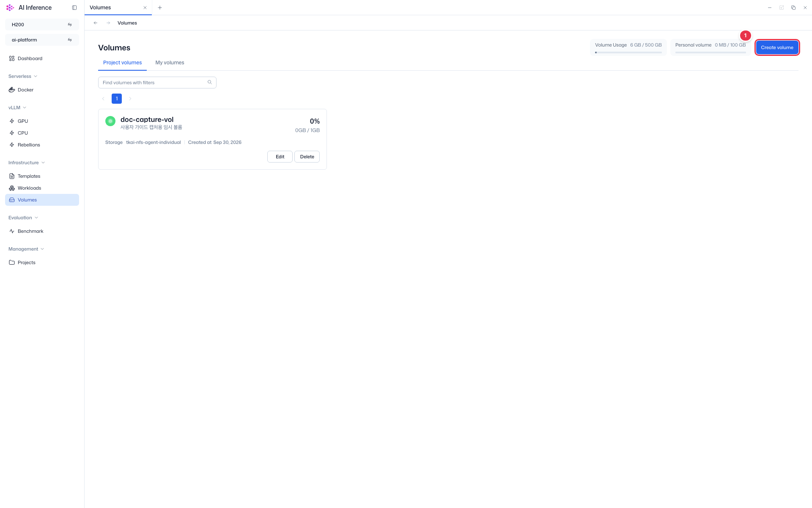
Task: Collapse the Infrastructure section
Action: click(x=27, y=163)
